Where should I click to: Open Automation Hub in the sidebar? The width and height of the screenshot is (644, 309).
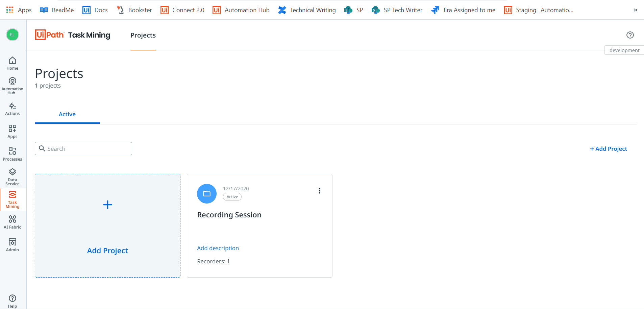[x=13, y=86]
